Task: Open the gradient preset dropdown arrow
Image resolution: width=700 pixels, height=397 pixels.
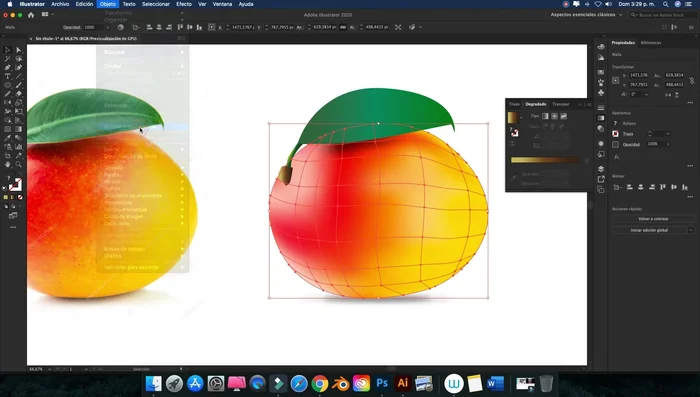Action: pos(521,118)
